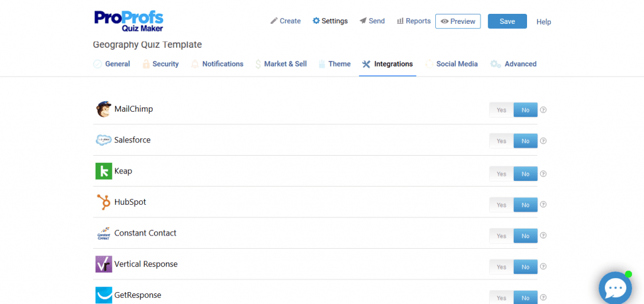Open help tooltip for Salesforce row

tap(543, 141)
